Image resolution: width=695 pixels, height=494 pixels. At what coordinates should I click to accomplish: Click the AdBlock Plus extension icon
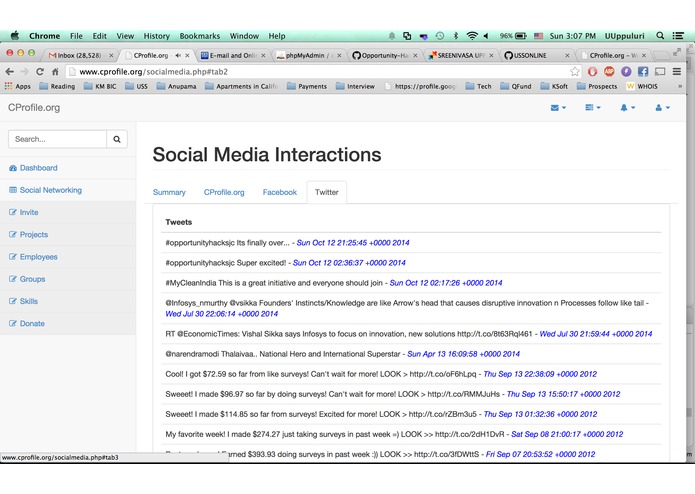tap(609, 71)
